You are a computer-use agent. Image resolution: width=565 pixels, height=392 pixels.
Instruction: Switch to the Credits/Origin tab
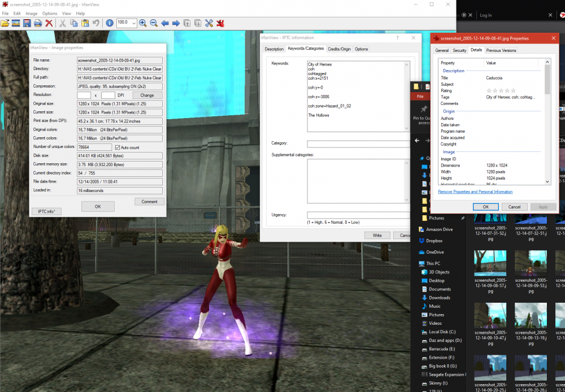[x=339, y=49]
